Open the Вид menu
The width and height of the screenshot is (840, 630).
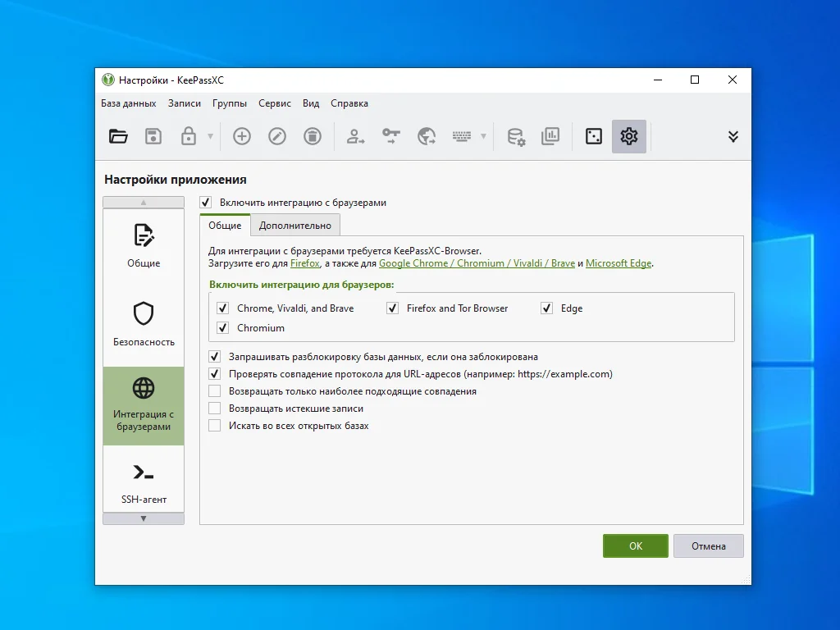pyautogui.click(x=311, y=103)
